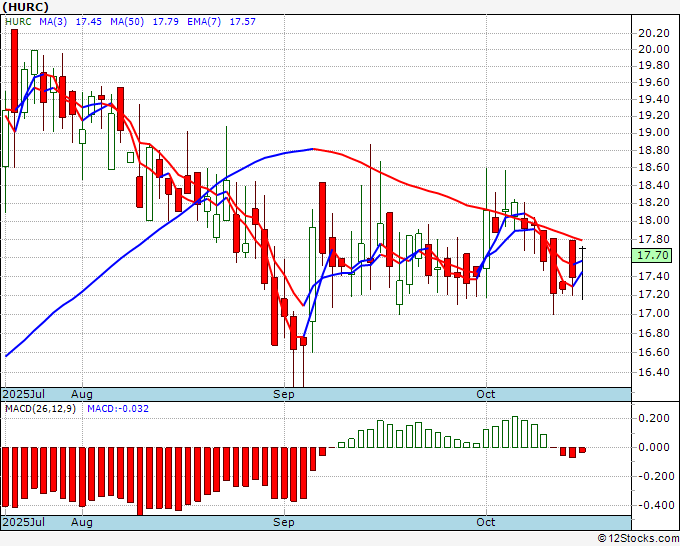Click the 19.00 price axis label

(x=654, y=132)
